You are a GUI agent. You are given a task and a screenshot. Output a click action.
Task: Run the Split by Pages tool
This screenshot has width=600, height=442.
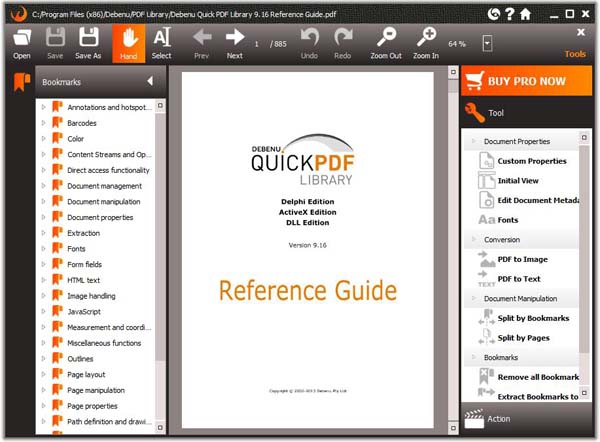point(514,338)
